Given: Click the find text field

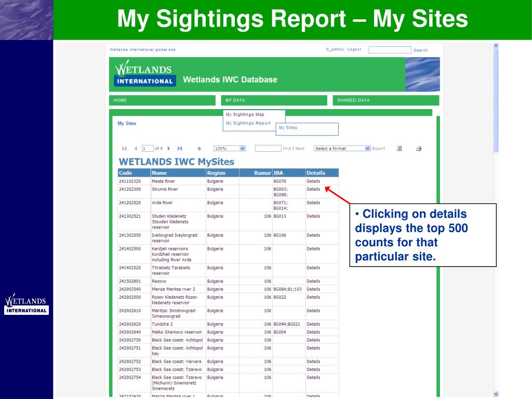Looking at the screenshot, I should click(x=268, y=148).
